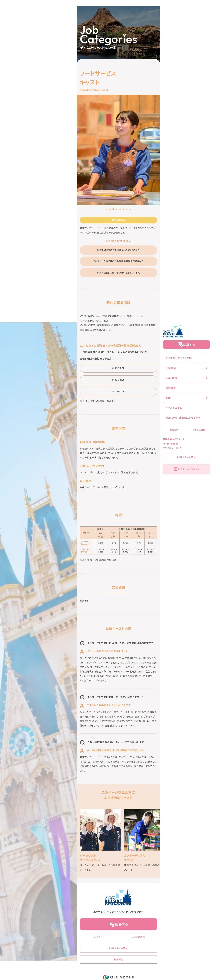Open the 面接会場へのアクセス link
This screenshot has width=213, height=980.
pos(173,439)
